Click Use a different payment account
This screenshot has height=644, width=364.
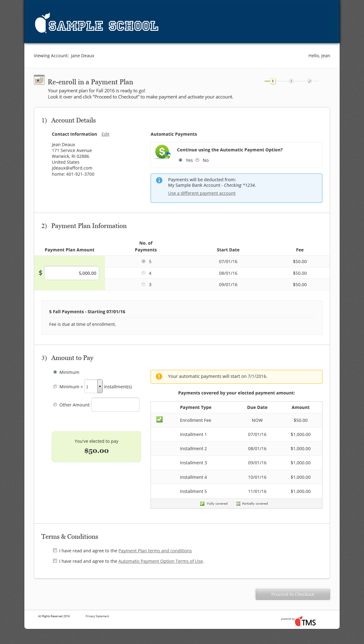tap(202, 193)
